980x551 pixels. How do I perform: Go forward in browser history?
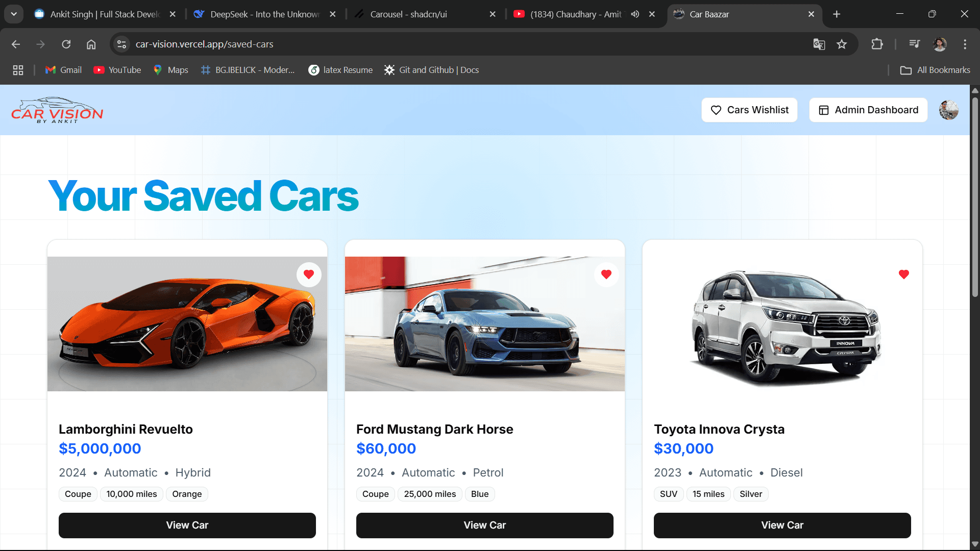(x=41, y=44)
